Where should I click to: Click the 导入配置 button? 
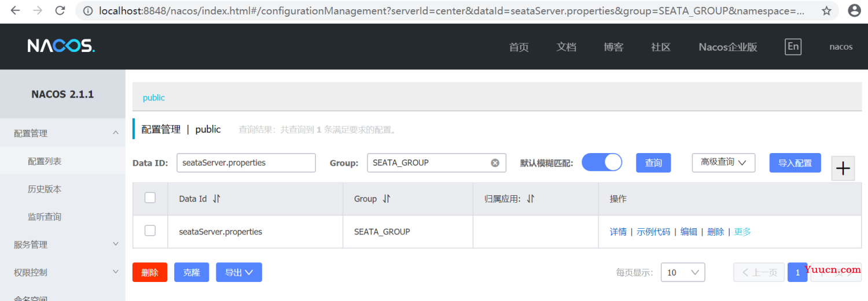tap(795, 162)
